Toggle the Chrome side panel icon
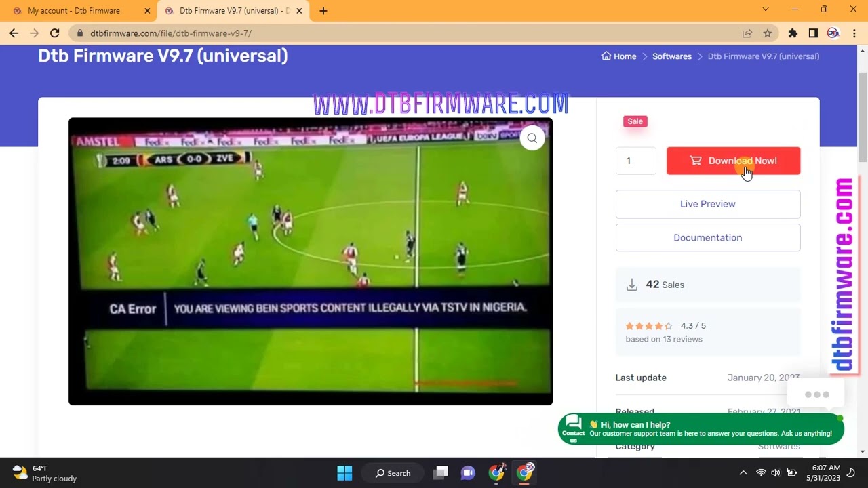The width and height of the screenshot is (868, 488). coord(813,33)
